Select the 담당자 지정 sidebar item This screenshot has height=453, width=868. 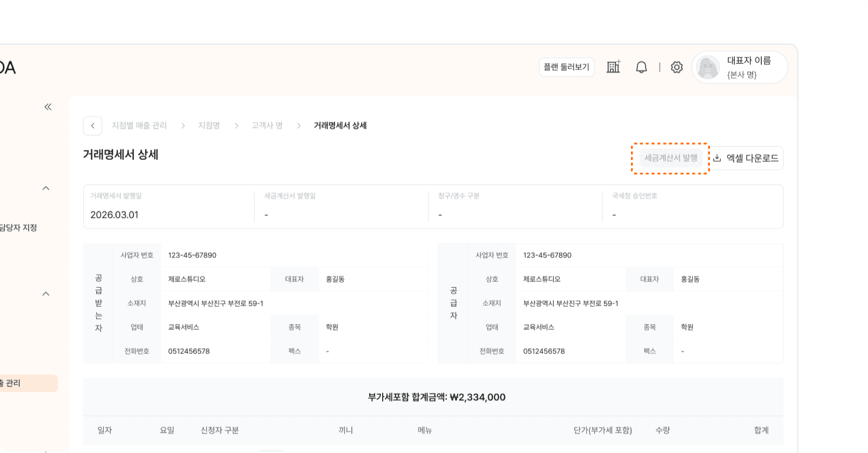(18, 228)
